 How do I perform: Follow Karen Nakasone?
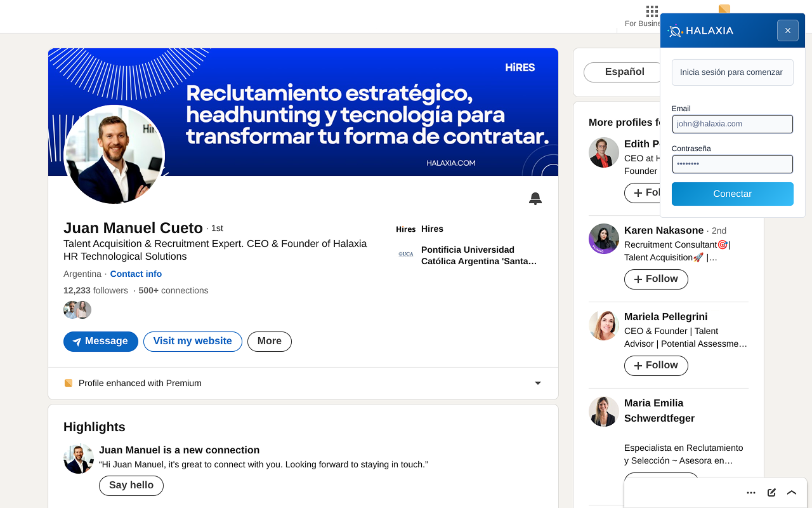(656, 279)
